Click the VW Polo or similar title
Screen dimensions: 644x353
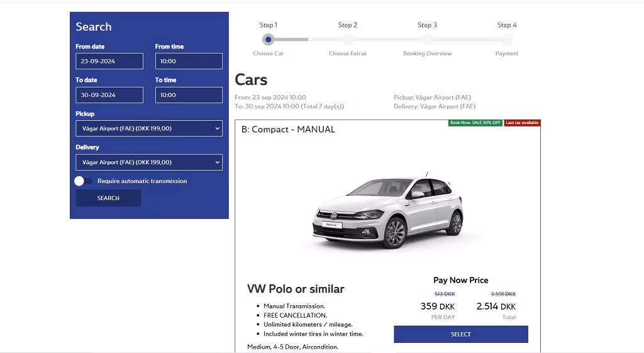(296, 289)
